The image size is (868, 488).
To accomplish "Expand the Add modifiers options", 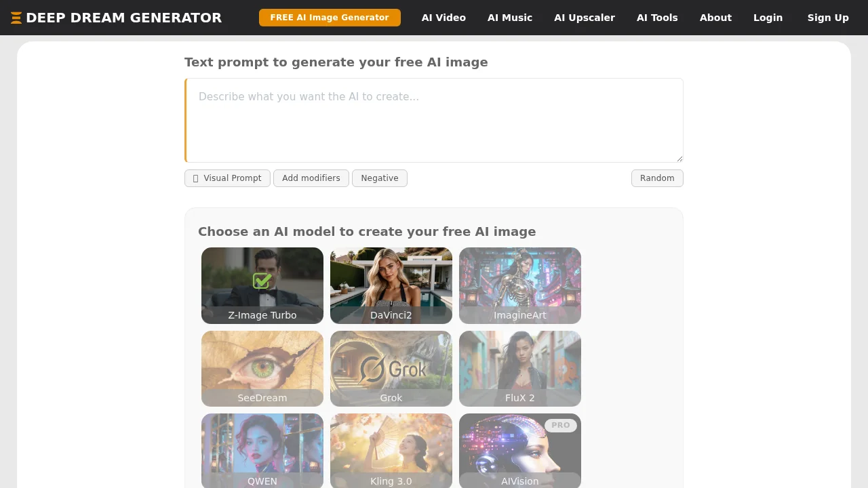I will [311, 178].
